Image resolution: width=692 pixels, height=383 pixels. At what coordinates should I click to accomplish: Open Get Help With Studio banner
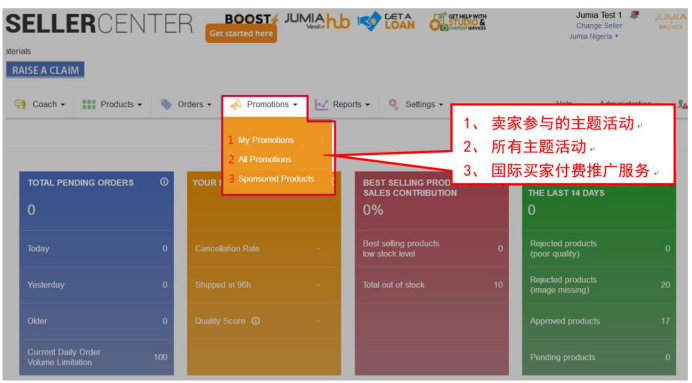[458, 22]
